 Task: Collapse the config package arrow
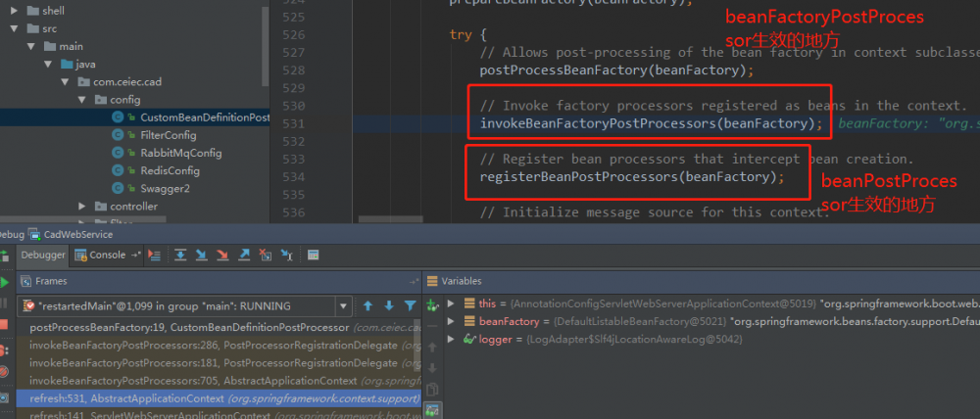82,99
